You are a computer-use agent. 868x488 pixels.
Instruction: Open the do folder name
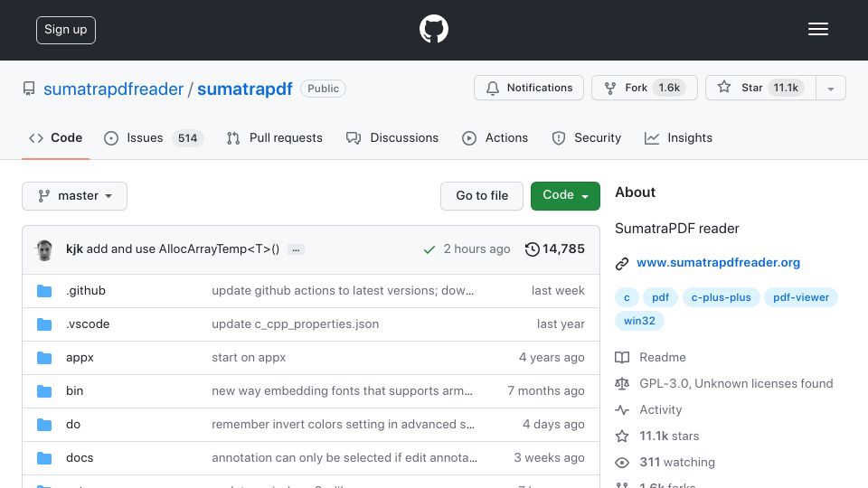73,425
